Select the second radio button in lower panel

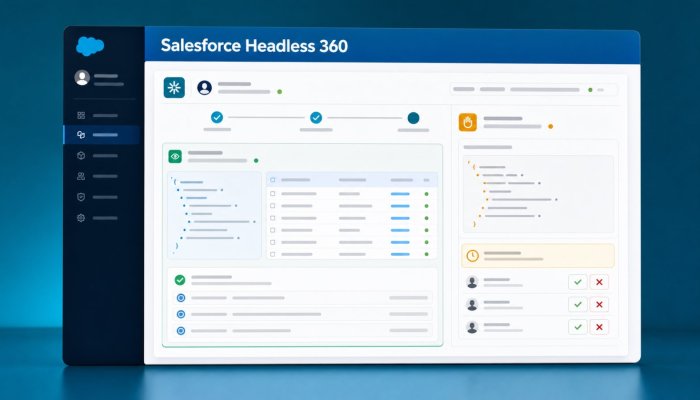point(181,314)
